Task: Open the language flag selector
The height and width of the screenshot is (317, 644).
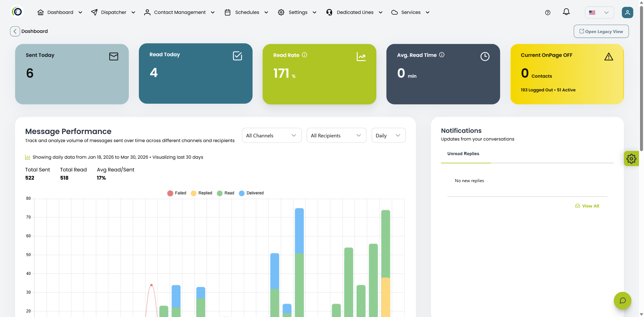Action: 599,13
